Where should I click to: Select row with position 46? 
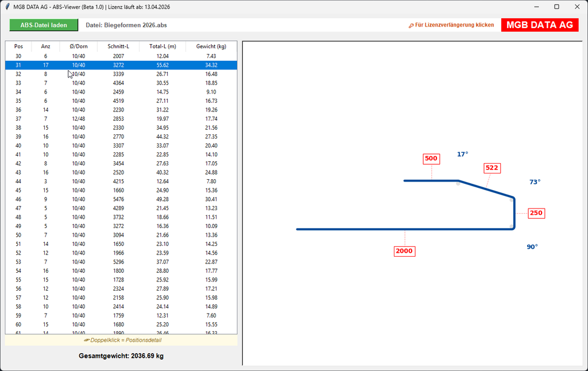[121, 199]
